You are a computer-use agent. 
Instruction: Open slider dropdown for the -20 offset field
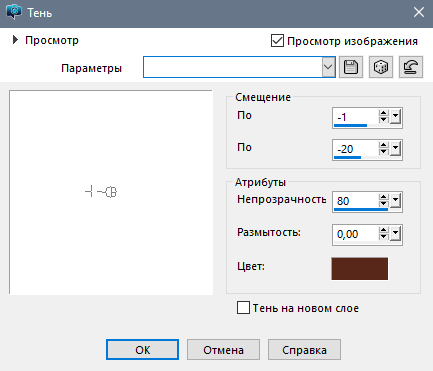point(395,149)
